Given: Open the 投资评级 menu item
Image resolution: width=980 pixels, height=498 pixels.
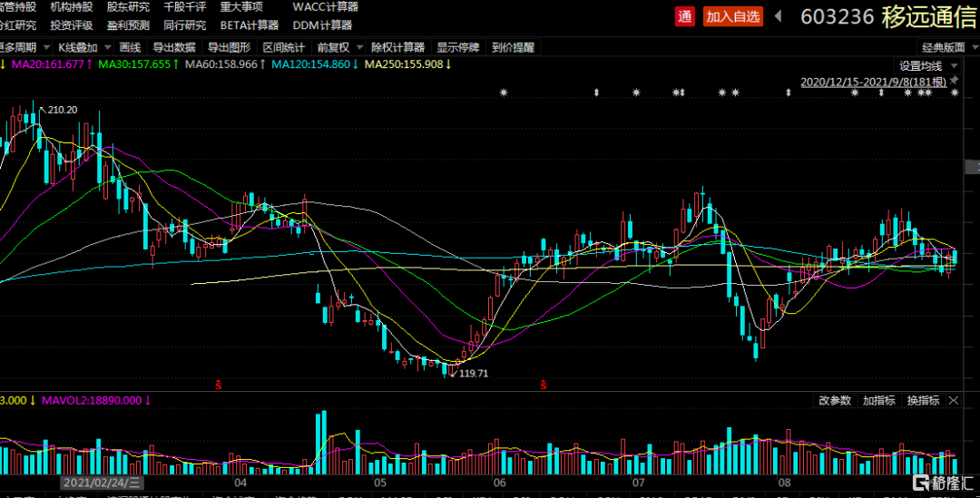Looking at the screenshot, I should 72,25.
